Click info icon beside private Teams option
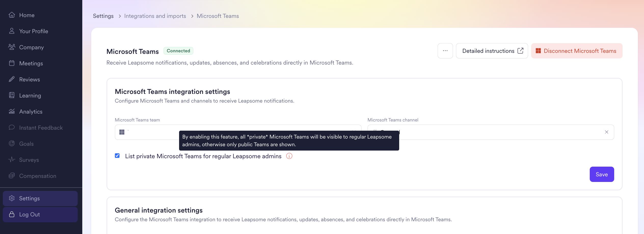Image resolution: width=644 pixels, height=234 pixels. coord(289,156)
